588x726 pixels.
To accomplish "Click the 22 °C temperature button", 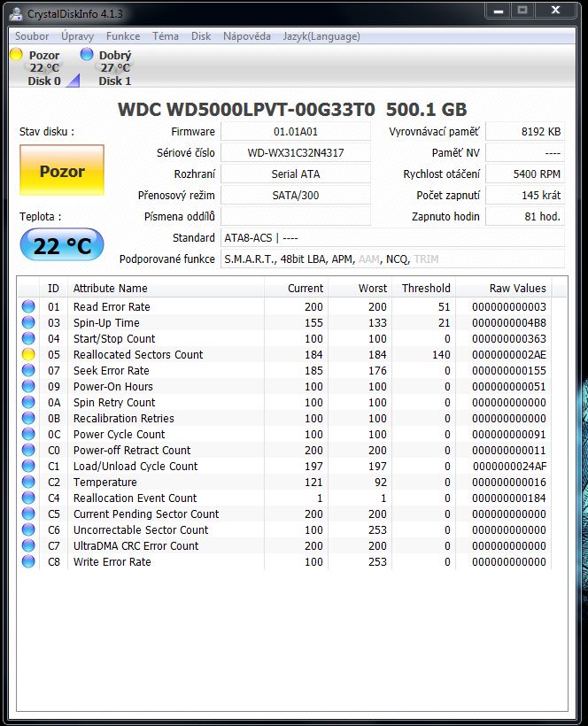I will tap(62, 245).
